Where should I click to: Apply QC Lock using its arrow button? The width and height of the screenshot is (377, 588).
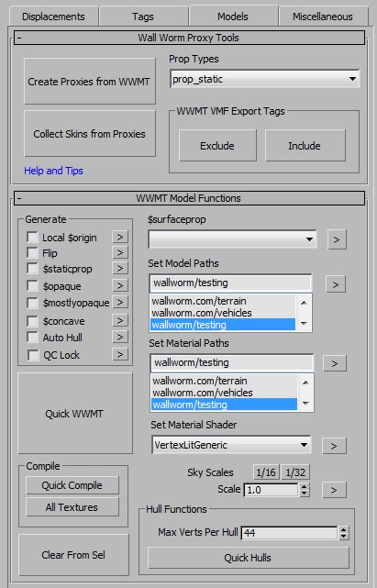119,354
